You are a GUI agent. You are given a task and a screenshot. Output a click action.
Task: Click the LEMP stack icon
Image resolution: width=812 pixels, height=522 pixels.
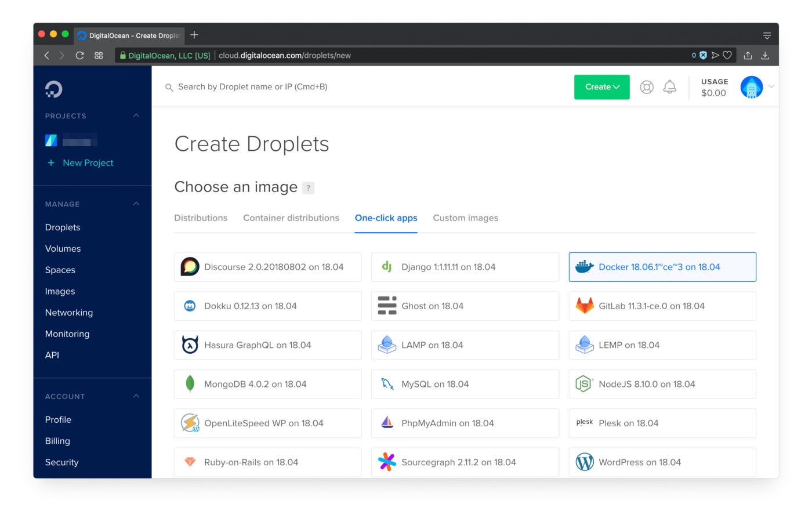click(x=585, y=345)
